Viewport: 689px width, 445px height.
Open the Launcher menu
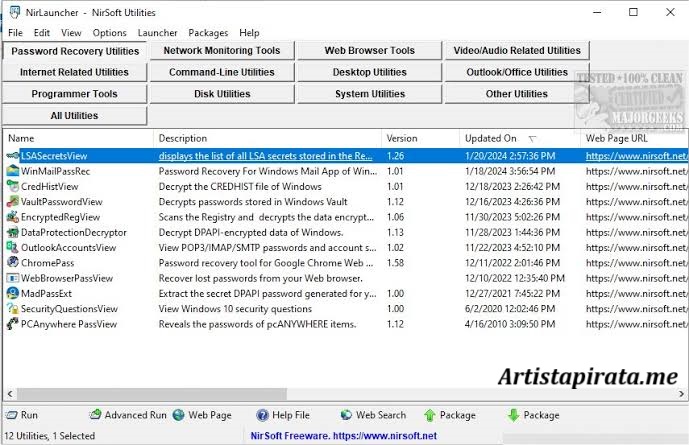click(x=157, y=33)
